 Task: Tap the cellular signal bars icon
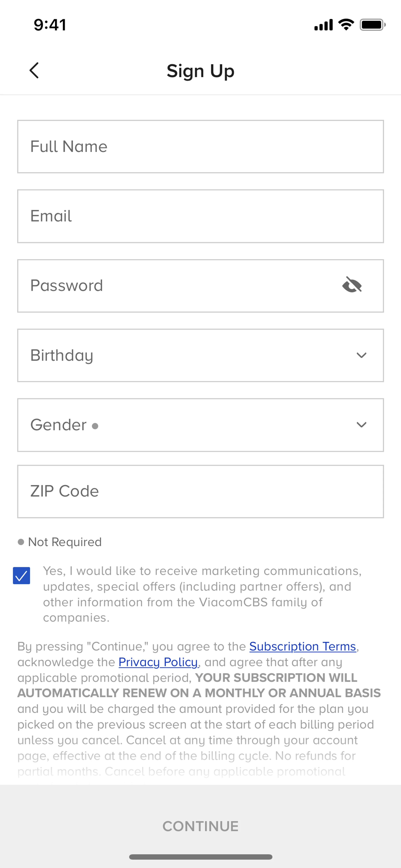323,25
